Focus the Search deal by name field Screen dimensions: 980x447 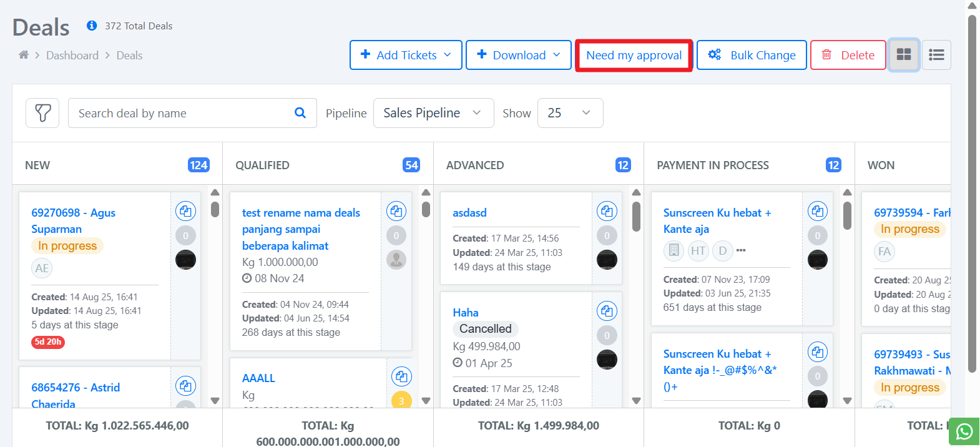pos(181,113)
